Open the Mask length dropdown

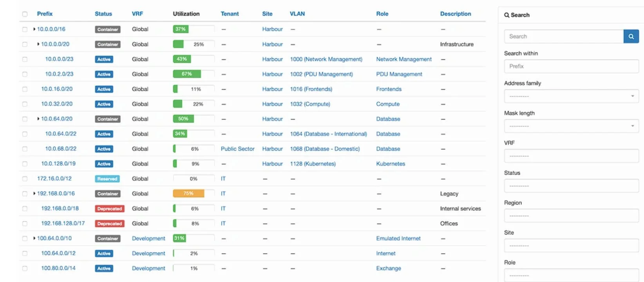point(572,126)
